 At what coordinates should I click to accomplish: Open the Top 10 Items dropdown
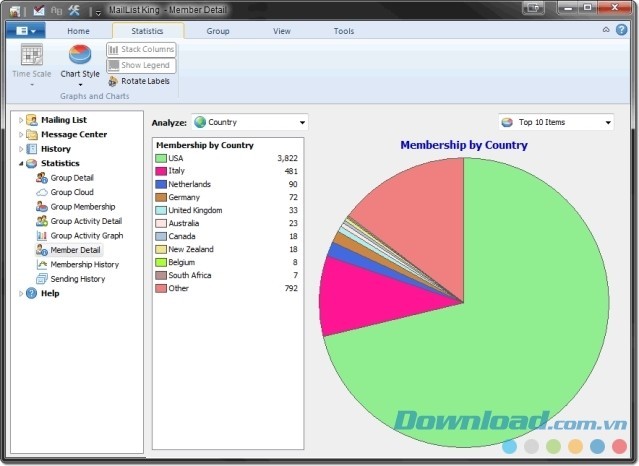[x=555, y=122]
